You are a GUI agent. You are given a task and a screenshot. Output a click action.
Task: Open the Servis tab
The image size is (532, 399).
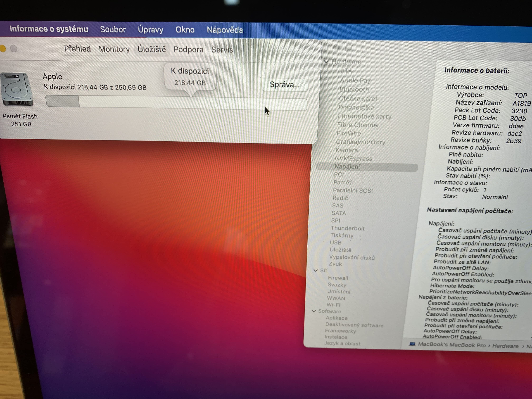[222, 49]
